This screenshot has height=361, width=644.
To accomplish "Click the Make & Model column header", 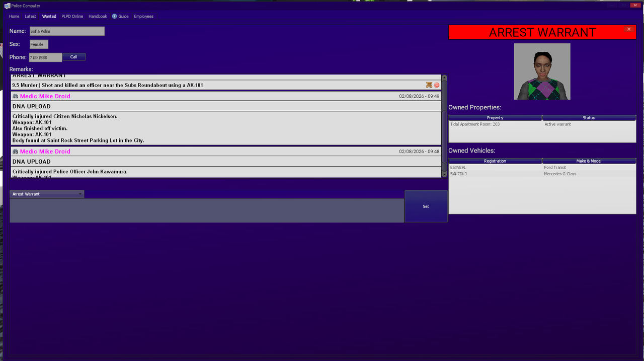I will (589, 161).
